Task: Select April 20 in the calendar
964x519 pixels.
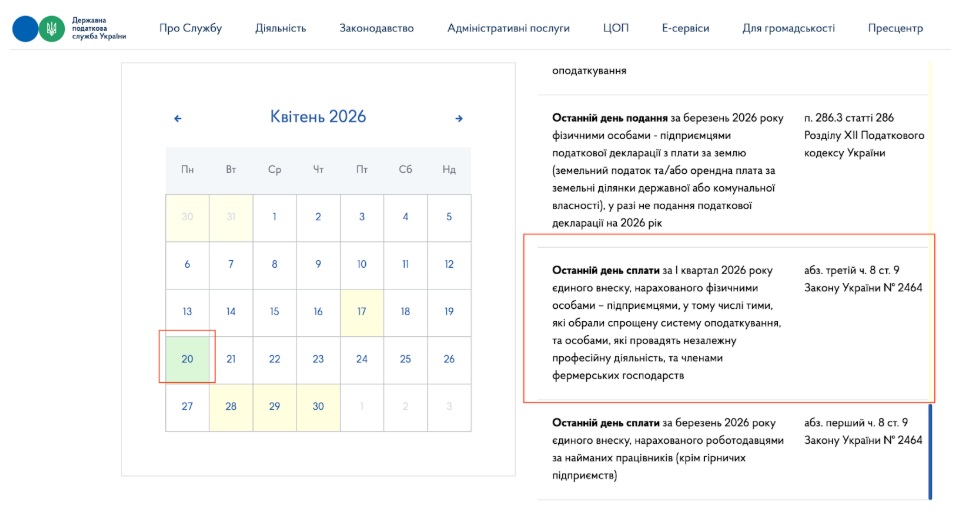Action: click(187, 359)
